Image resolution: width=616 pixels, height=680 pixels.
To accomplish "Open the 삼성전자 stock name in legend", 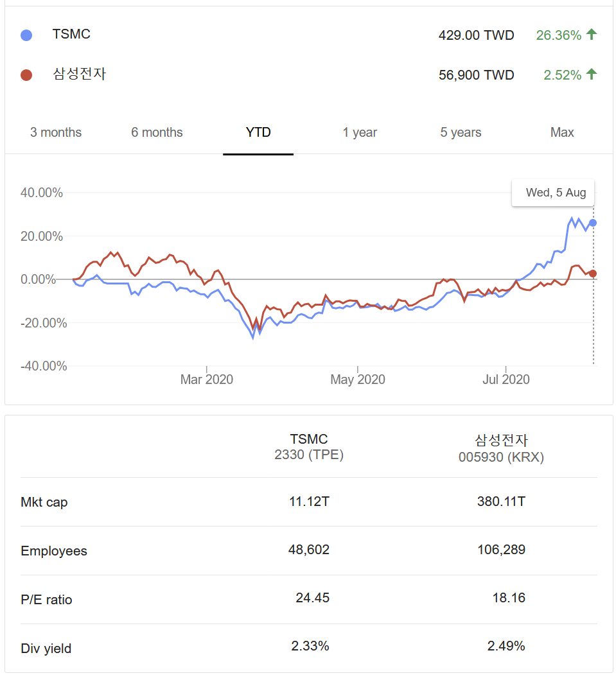I will [x=79, y=74].
